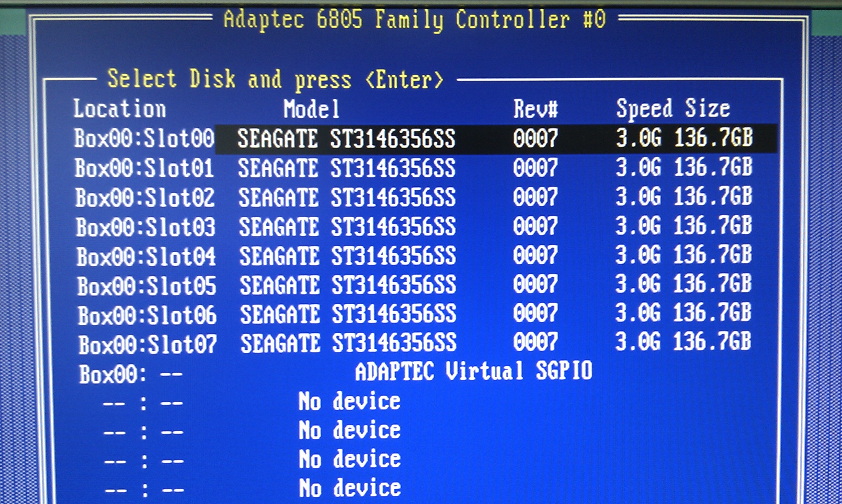Screen dimensions: 842x504
Task: Select the Box00:Slot06 Seagate drive
Action: [346, 314]
